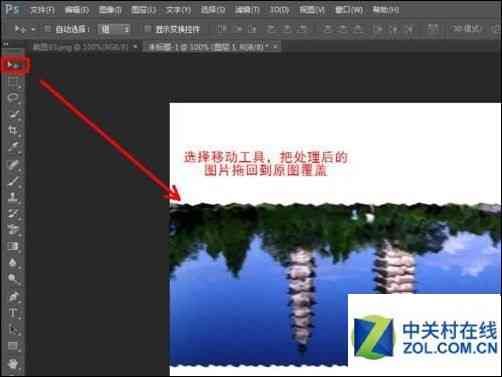This screenshot has width=502, height=377.
Task: Select the Move tool in the toolbox
Action: click(x=13, y=65)
